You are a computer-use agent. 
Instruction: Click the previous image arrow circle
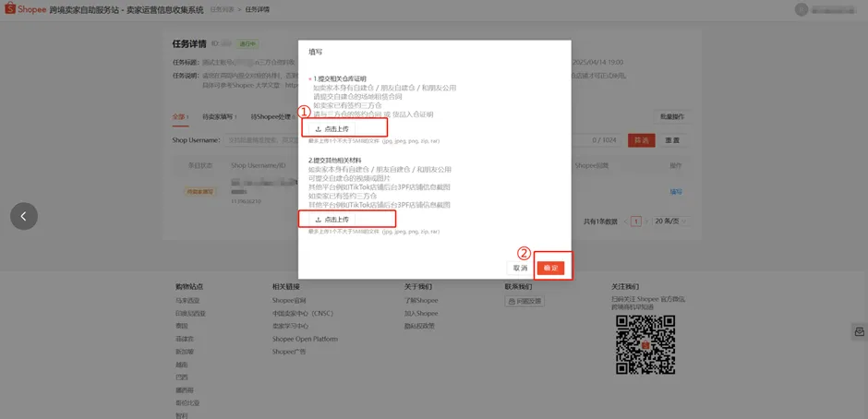(x=24, y=216)
